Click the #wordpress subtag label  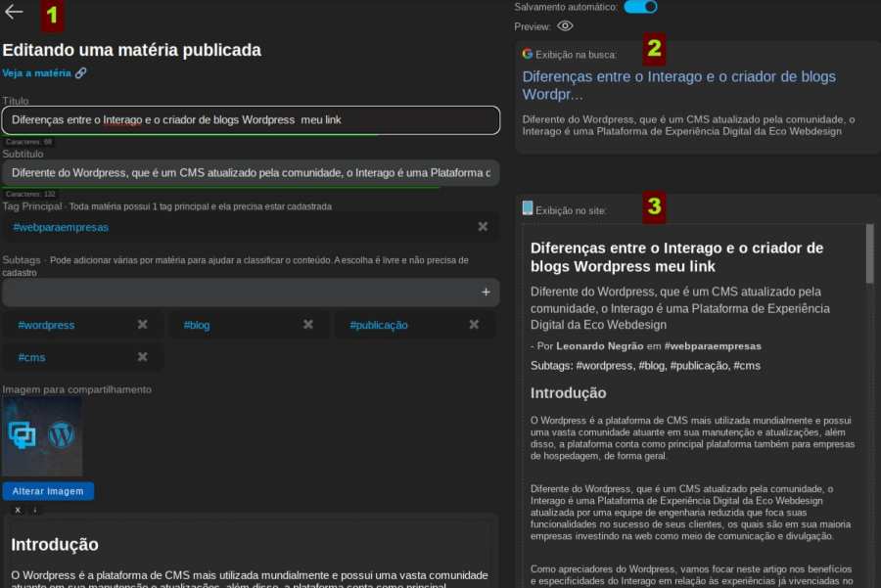point(46,325)
